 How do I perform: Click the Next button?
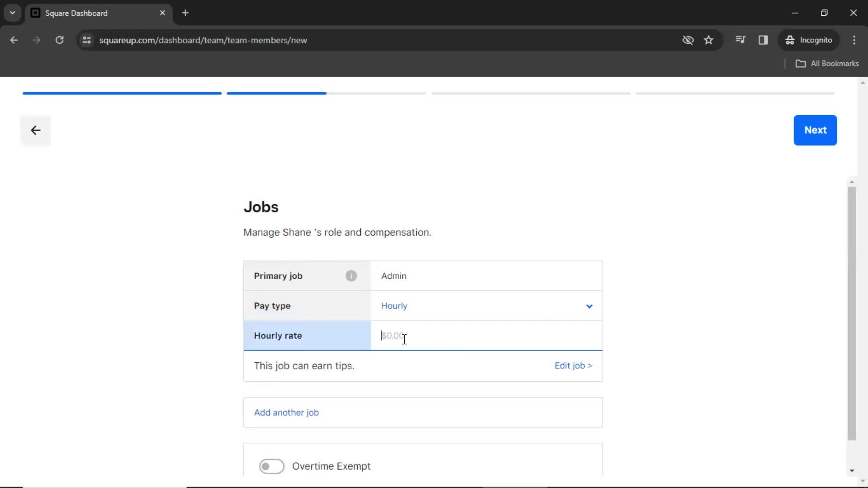pos(816,130)
